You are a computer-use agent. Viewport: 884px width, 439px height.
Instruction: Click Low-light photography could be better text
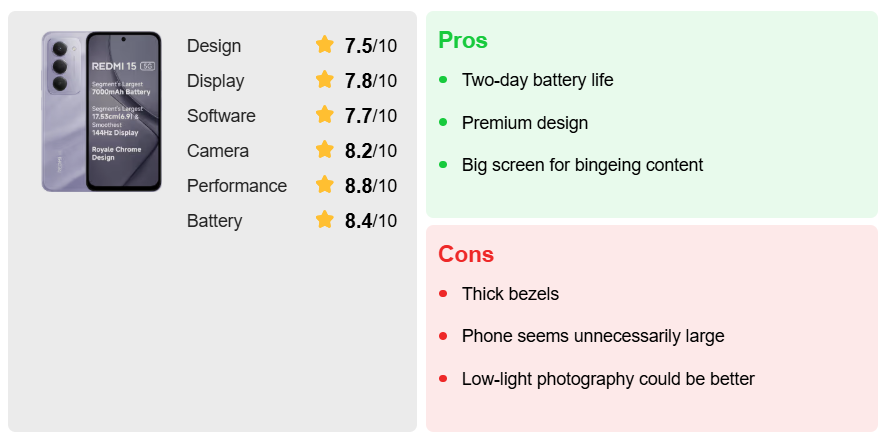tap(608, 379)
